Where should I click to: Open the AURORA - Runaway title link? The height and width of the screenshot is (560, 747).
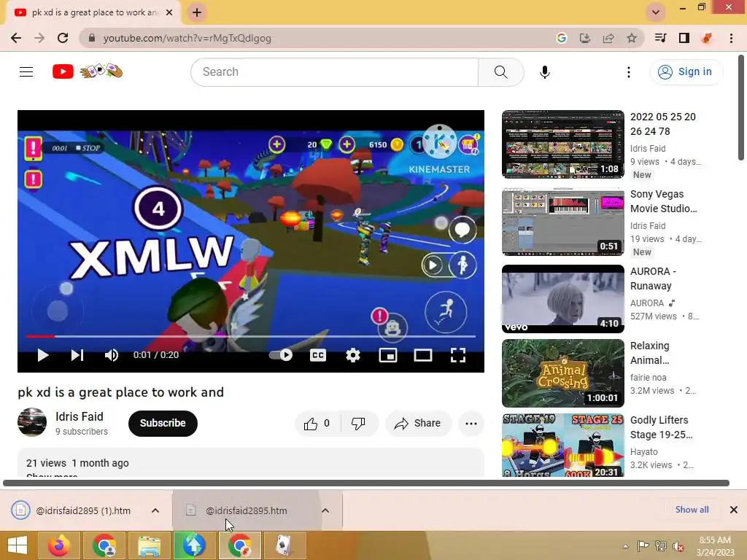[x=653, y=279]
